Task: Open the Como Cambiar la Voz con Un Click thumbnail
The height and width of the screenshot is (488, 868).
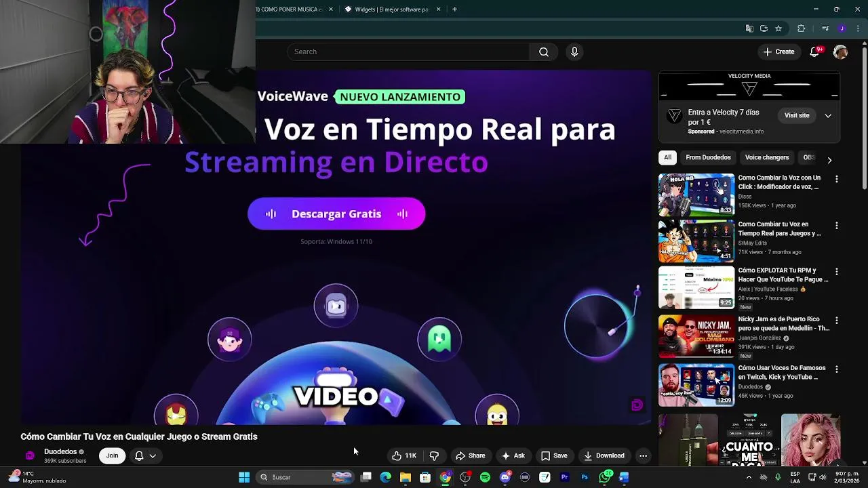Action: [x=696, y=195]
